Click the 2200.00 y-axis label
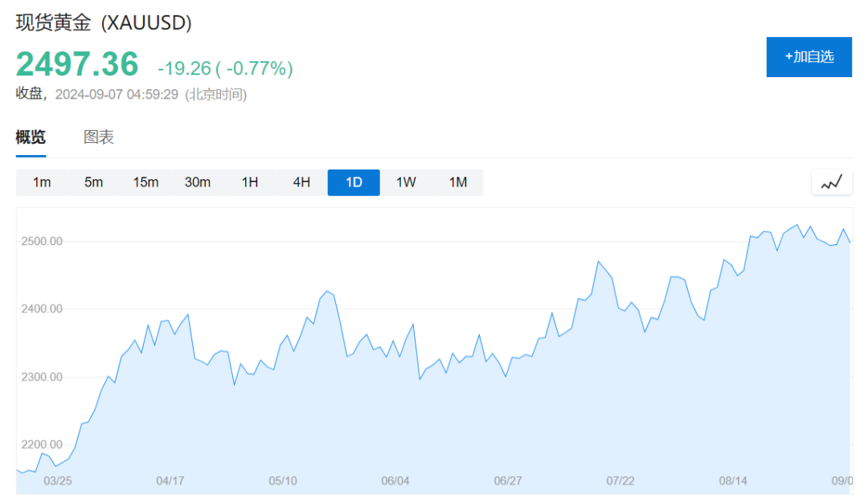Screen dimensions: 868x503 tap(42, 444)
